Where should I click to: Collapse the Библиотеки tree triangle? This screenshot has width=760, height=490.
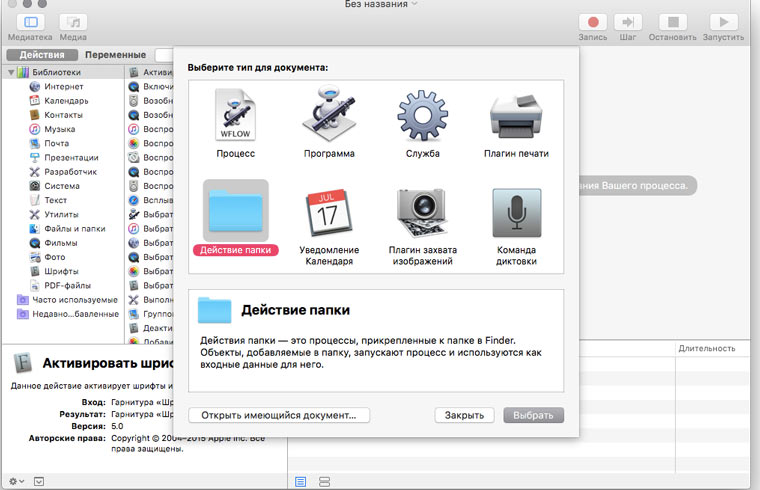11,72
